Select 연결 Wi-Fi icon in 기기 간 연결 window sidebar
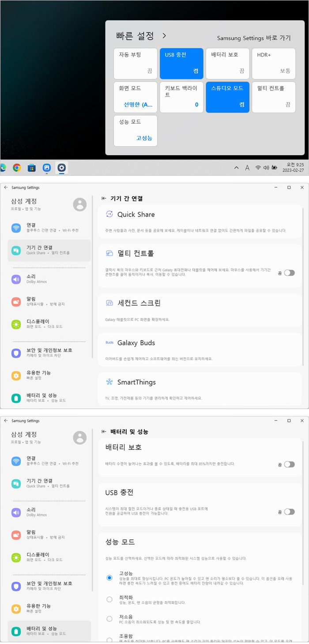This screenshot has height=644, width=309. [x=16, y=228]
